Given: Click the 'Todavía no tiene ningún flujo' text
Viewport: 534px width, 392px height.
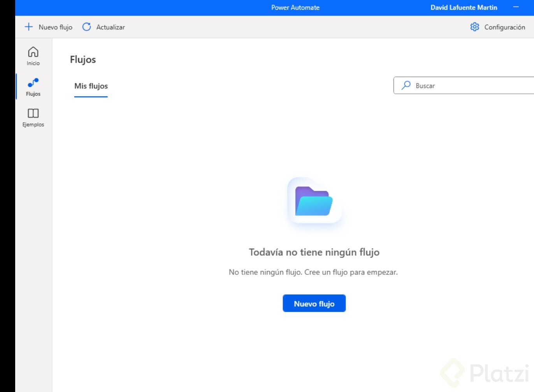Looking at the screenshot, I should click(x=314, y=252).
